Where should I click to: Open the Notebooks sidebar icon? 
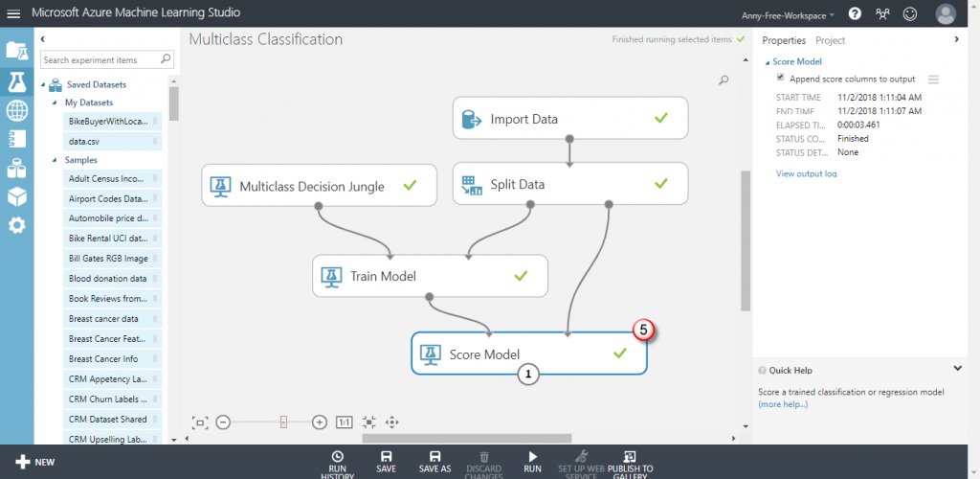tap(17, 139)
